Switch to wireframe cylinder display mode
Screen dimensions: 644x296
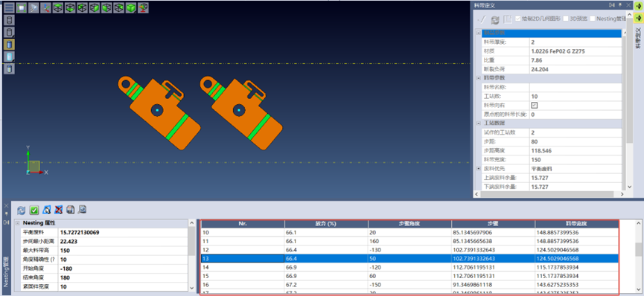coord(9,19)
